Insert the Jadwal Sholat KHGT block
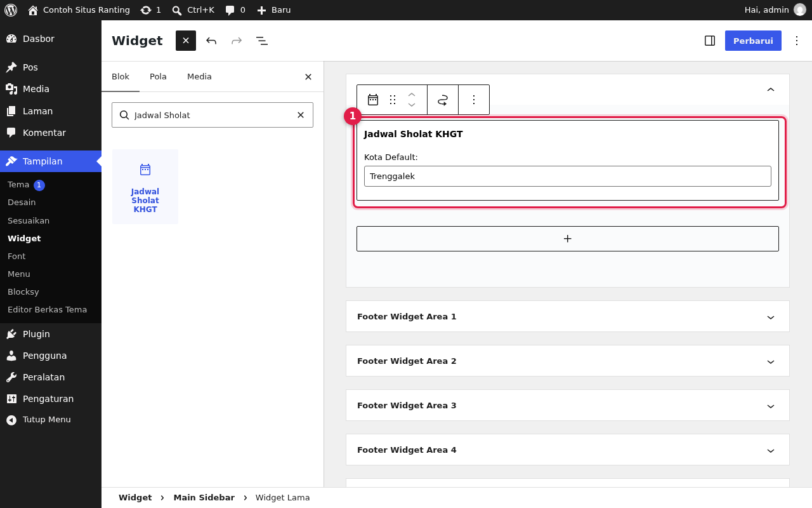This screenshot has width=812, height=508. pos(145,187)
